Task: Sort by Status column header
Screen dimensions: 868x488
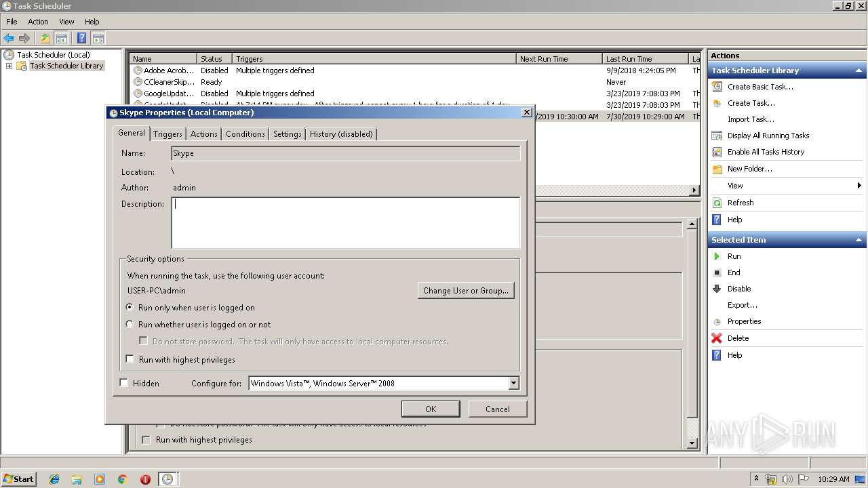Action: click(214, 59)
